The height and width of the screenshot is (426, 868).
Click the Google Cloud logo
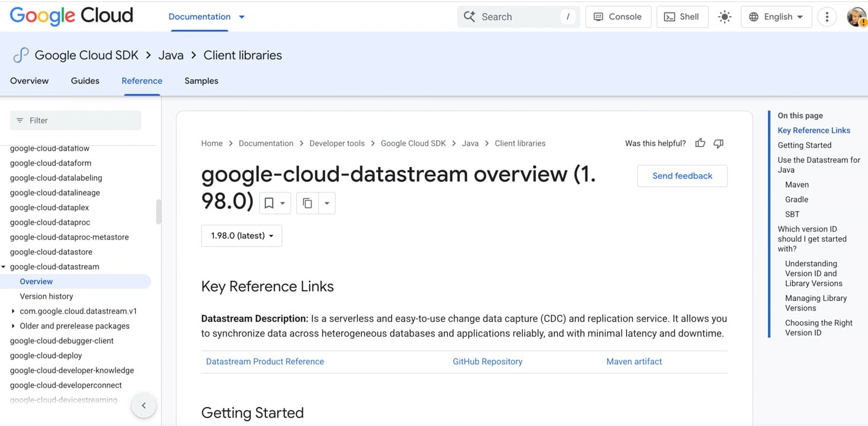[x=72, y=16]
